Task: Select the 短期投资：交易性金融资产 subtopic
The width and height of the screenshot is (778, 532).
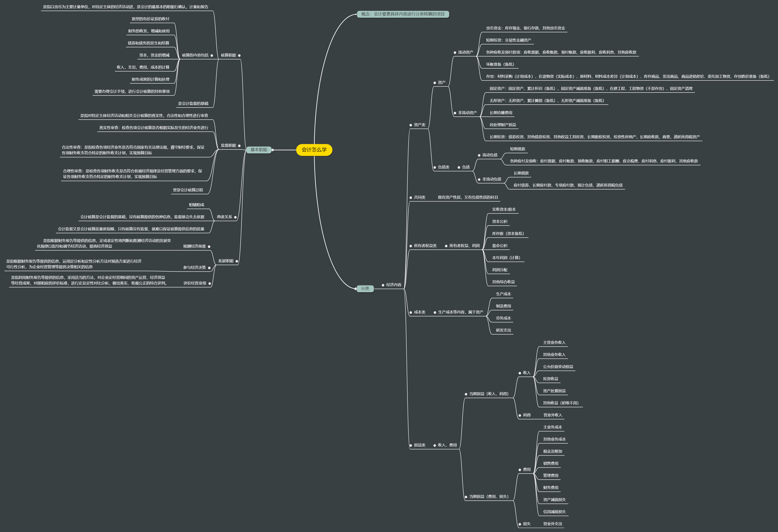Action: point(509,40)
